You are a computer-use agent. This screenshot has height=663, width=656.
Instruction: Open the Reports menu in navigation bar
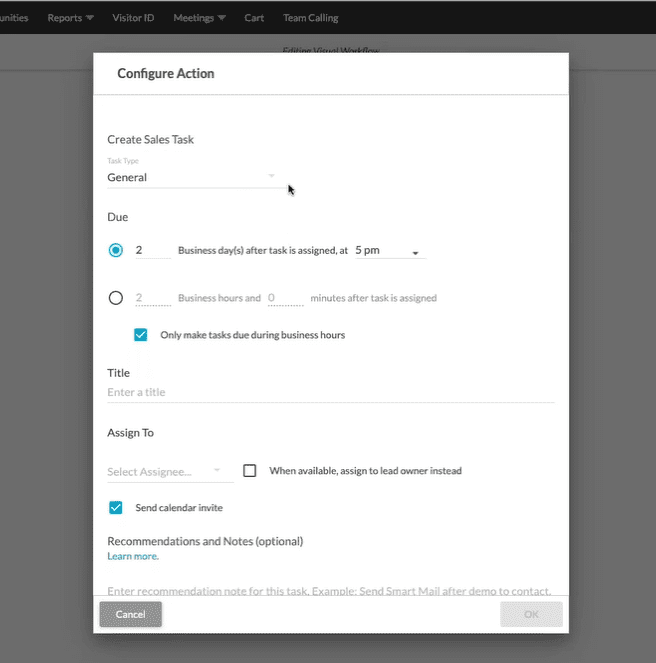point(70,17)
